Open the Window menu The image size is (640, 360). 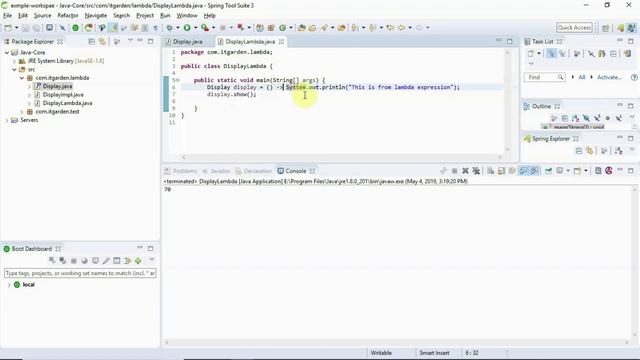click(187, 16)
